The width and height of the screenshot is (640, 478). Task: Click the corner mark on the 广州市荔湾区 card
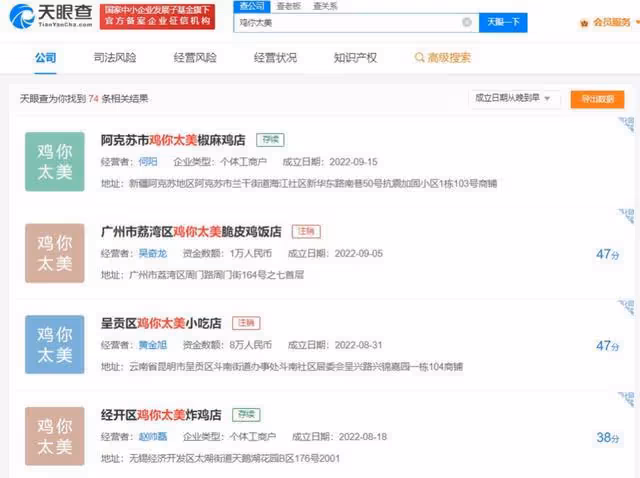[x=627, y=216]
